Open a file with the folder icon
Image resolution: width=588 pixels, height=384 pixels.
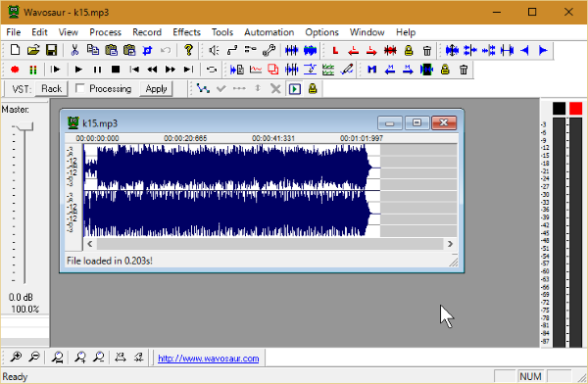[x=33, y=50]
